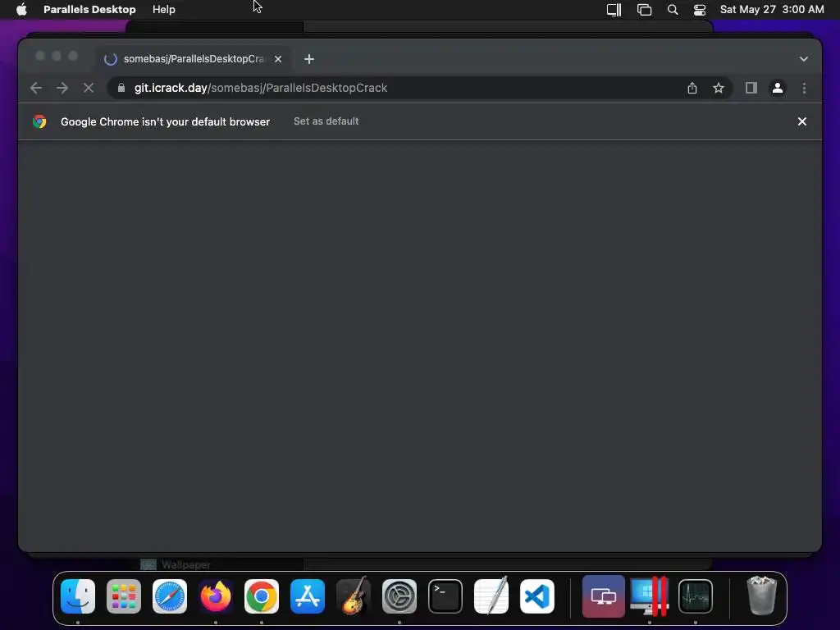Open the Help menu
This screenshot has width=840, height=630.
pos(163,9)
